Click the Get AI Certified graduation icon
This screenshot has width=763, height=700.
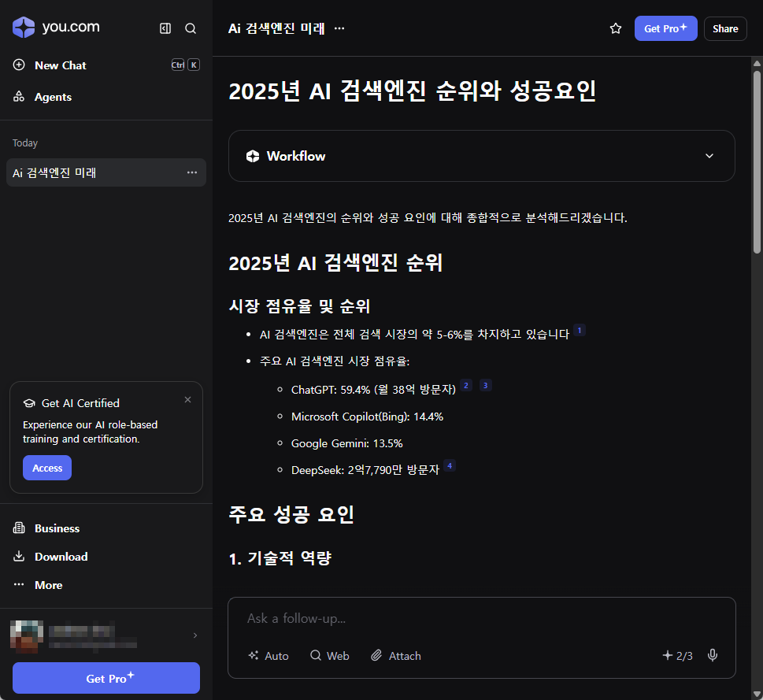click(x=29, y=403)
